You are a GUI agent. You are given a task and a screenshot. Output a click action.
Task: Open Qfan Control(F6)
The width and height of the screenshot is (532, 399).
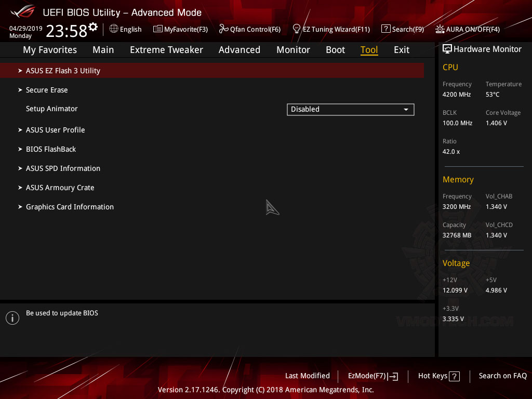click(255, 30)
